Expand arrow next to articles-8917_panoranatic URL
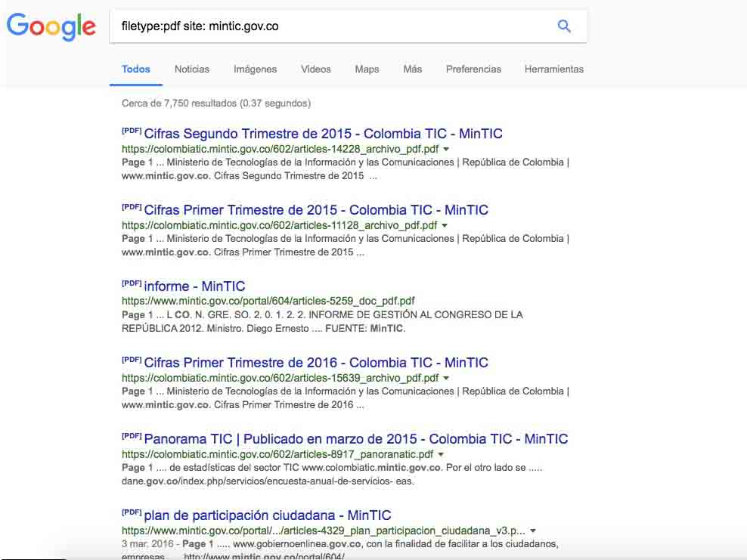 click(x=441, y=454)
